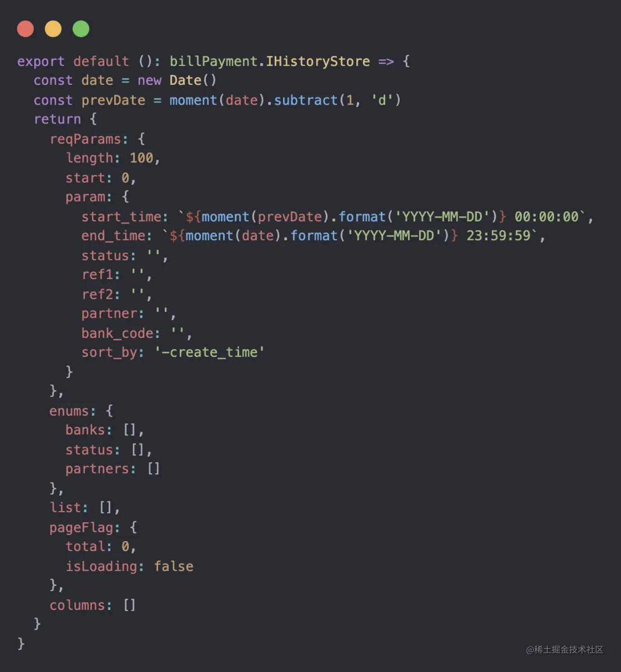Click the '-create_time' string value
Viewport: 621px width, 672px height.
(x=209, y=352)
